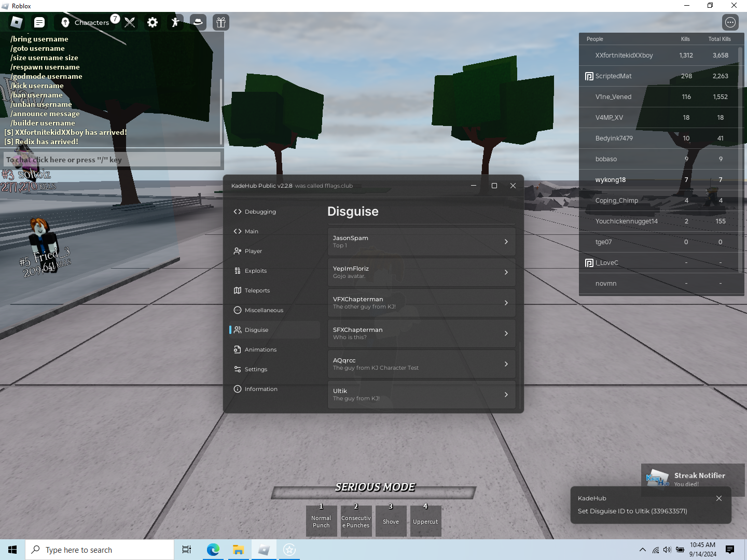This screenshot has width=747, height=560.
Task: Select the Exploits tab
Action: click(274, 271)
